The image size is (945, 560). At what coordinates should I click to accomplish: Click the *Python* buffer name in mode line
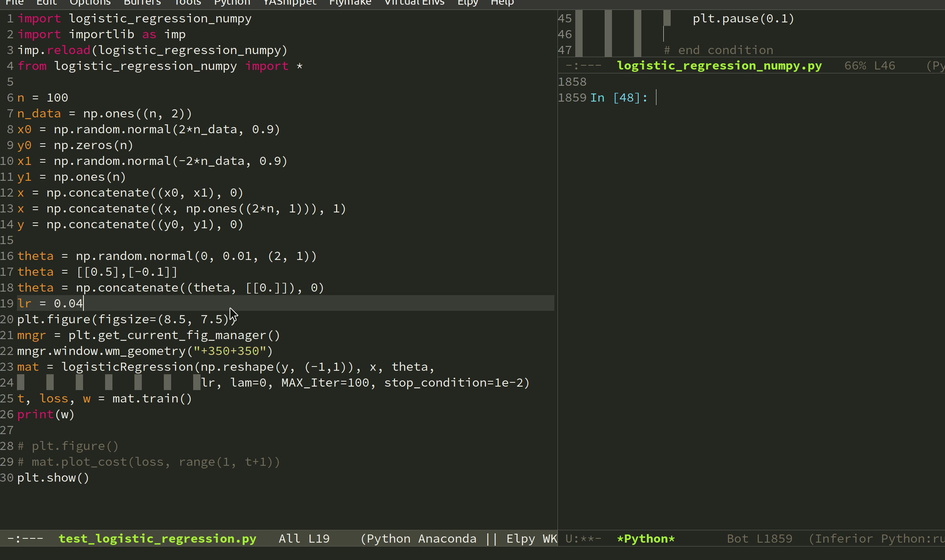click(646, 538)
